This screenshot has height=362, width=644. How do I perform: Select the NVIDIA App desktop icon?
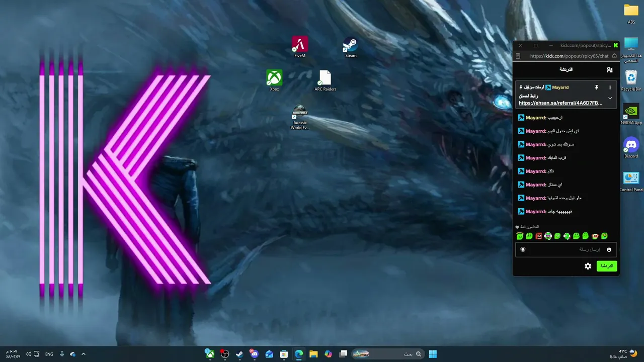tap(631, 114)
